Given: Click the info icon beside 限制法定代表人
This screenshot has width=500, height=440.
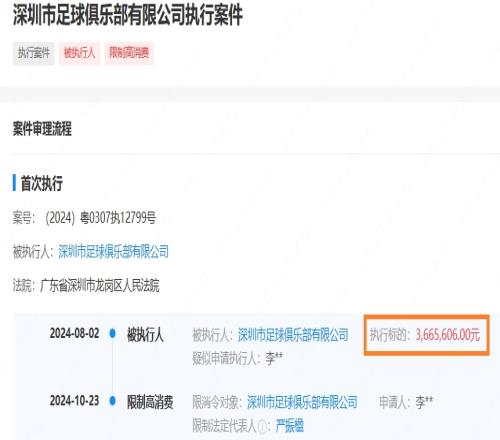Looking at the screenshot, I should 262,427.
